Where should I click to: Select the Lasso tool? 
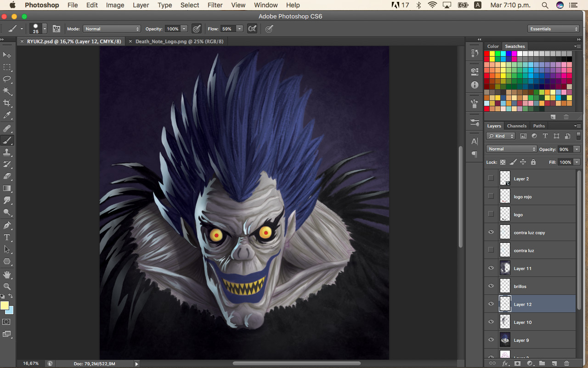point(7,79)
